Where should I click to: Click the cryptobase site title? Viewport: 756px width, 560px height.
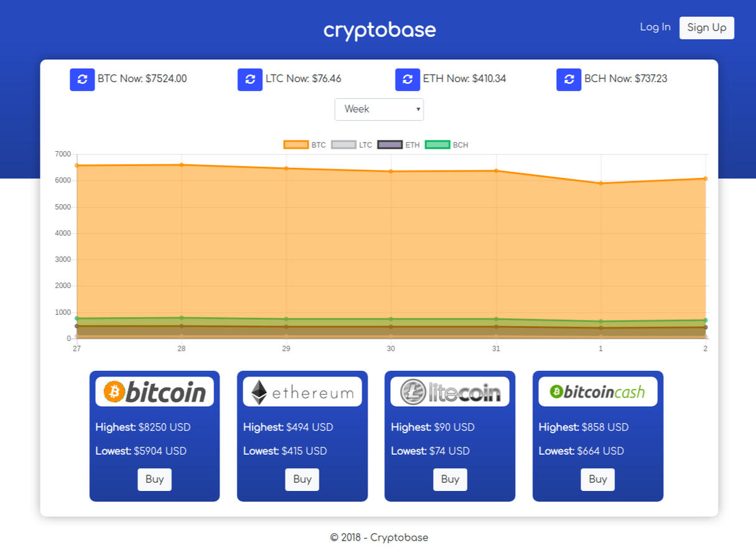click(x=380, y=30)
